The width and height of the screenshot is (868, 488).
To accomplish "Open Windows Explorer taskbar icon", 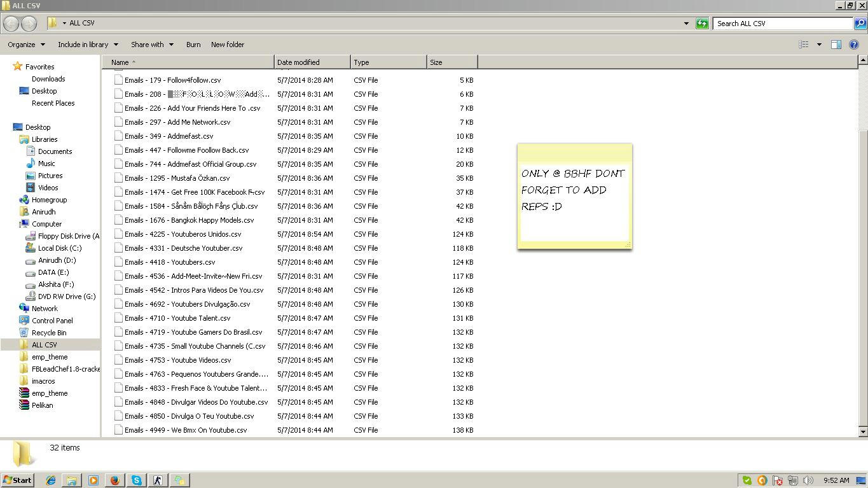I will tap(72, 480).
